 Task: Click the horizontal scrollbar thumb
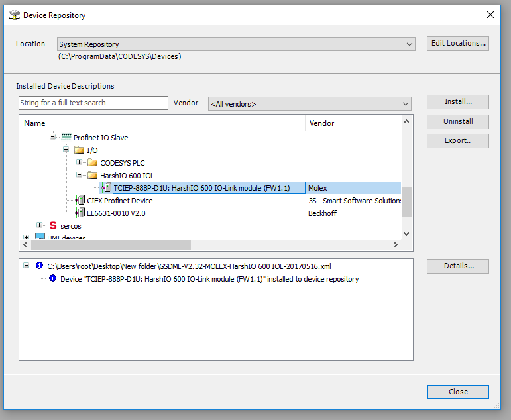tap(111, 244)
